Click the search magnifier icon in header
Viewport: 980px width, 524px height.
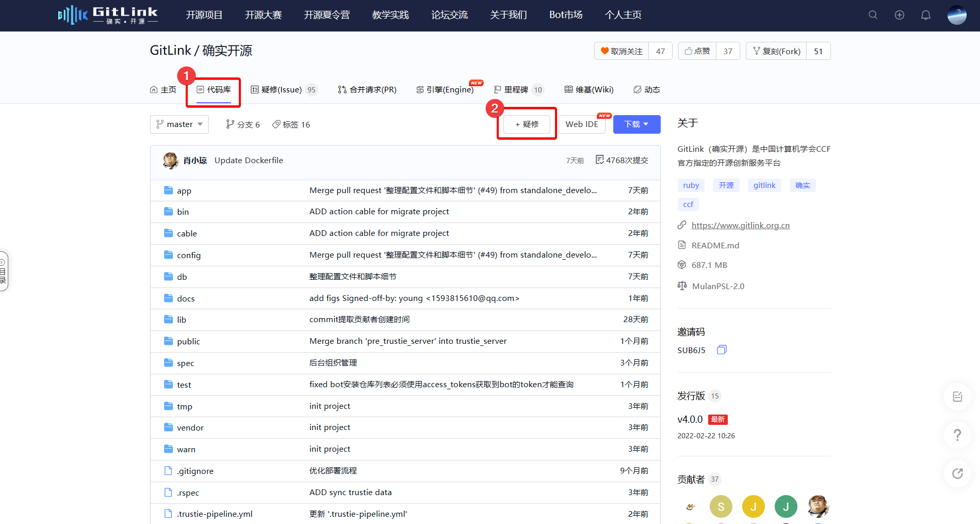tap(873, 15)
